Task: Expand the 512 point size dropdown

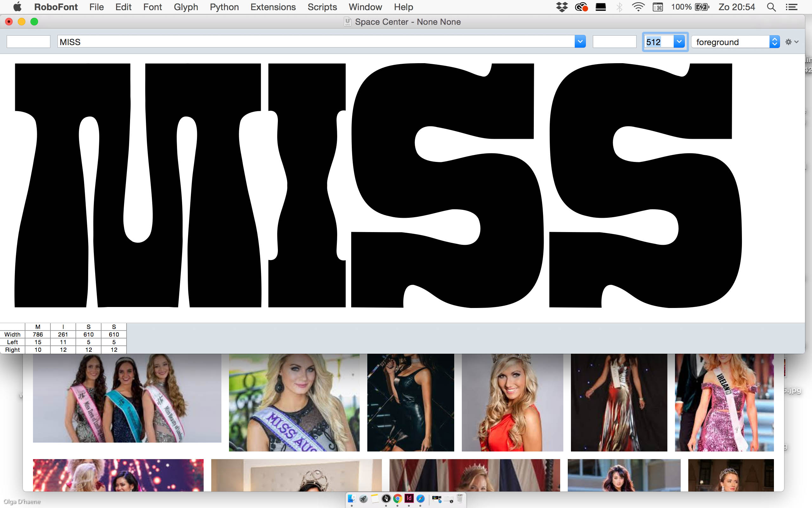Action: (x=679, y=42)
